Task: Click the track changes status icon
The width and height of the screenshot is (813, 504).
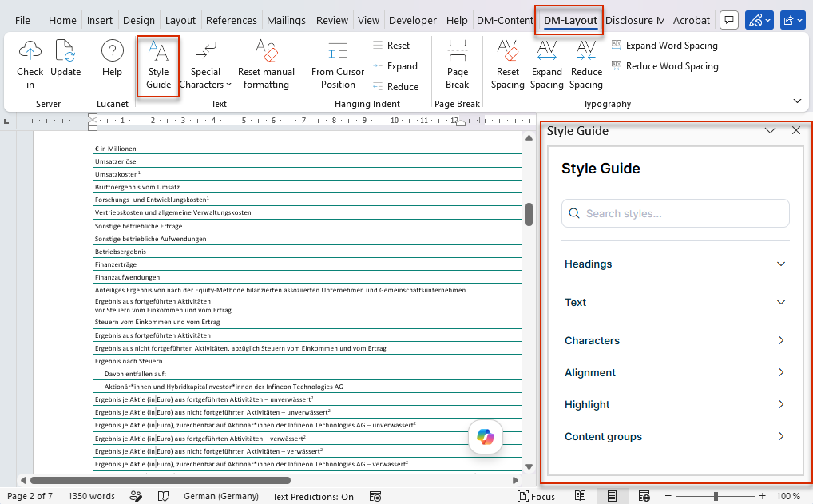Action: pos(136,496)
